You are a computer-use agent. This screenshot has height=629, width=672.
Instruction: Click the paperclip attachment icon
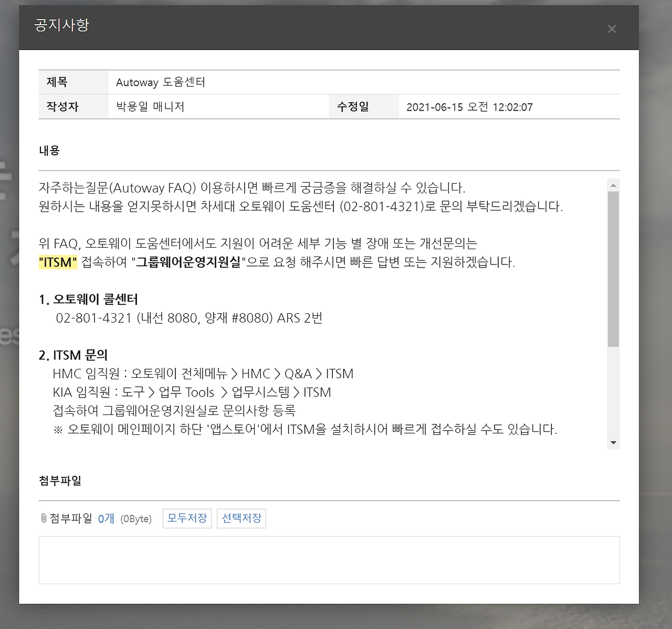pyautogui.click(x=43, y=518)
